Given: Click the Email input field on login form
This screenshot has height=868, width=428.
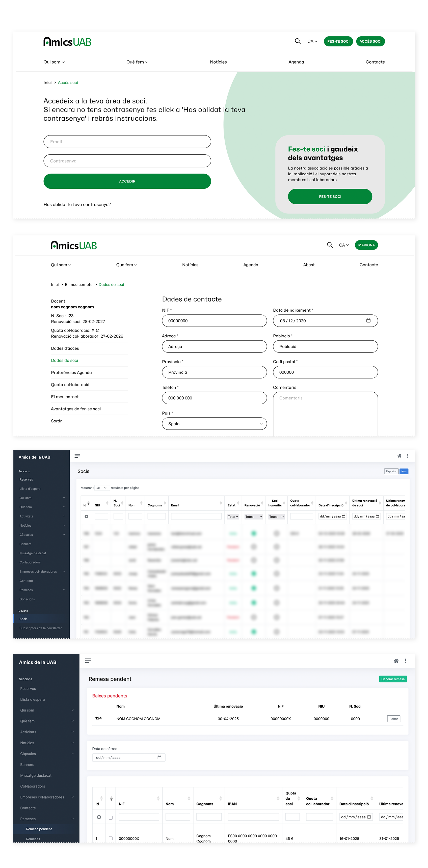Looking at the screenshot, I should pyautogui.click(x=127, y=142).
